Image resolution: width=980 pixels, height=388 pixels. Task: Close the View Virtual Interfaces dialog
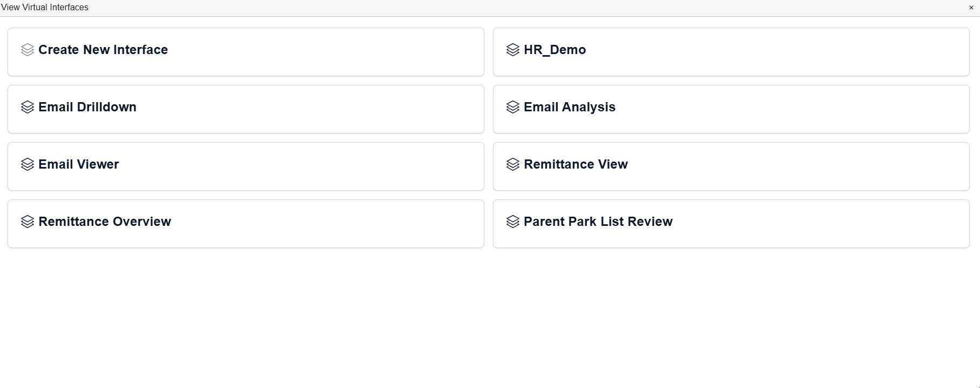(971, 8)
